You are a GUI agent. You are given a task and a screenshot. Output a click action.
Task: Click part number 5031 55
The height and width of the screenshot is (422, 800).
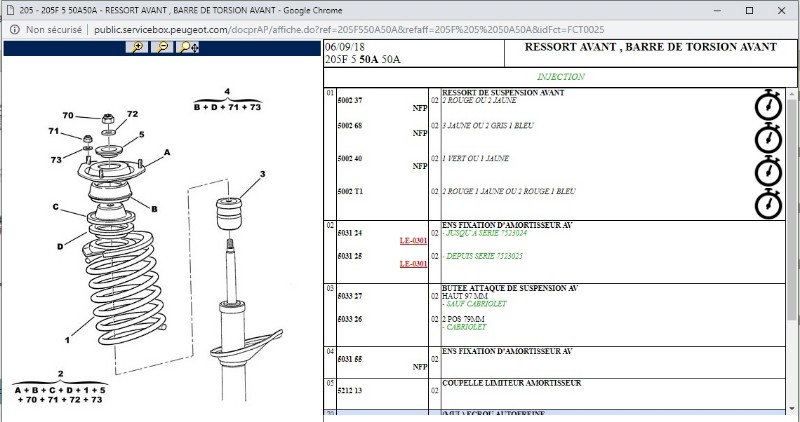pos(350,358)
